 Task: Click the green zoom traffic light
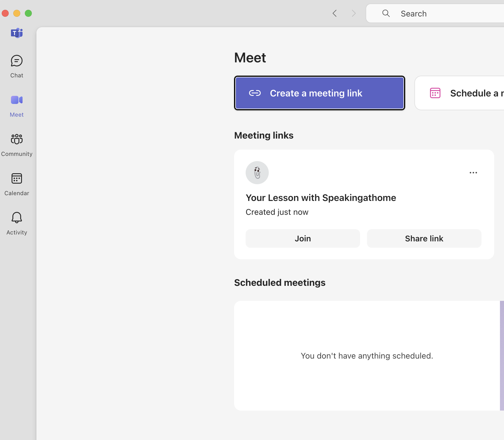pyautogui.click(x=28, y=13)
